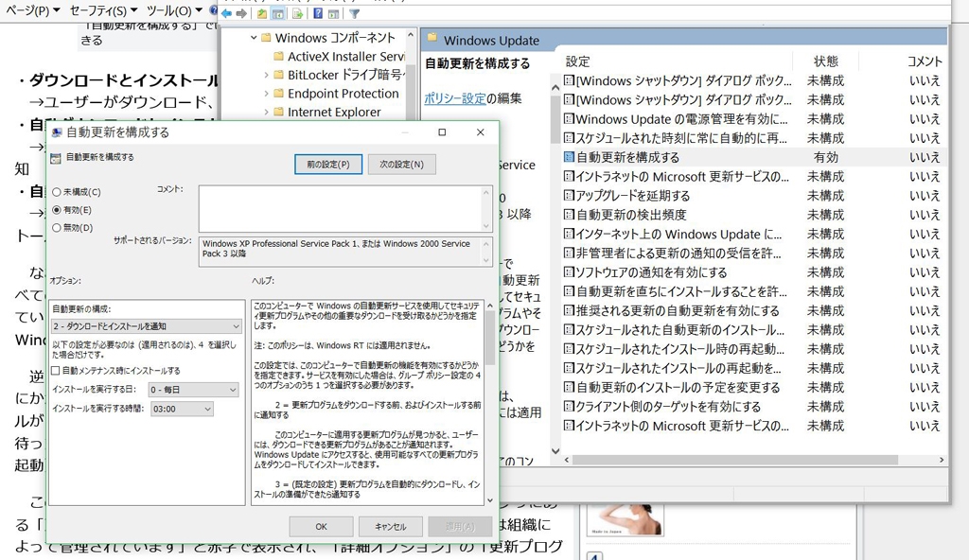This screenshot has height=560, width=969.
Task: Click the policy icon beside アップグレードを延期する
Action: click(x=569, y=195)
